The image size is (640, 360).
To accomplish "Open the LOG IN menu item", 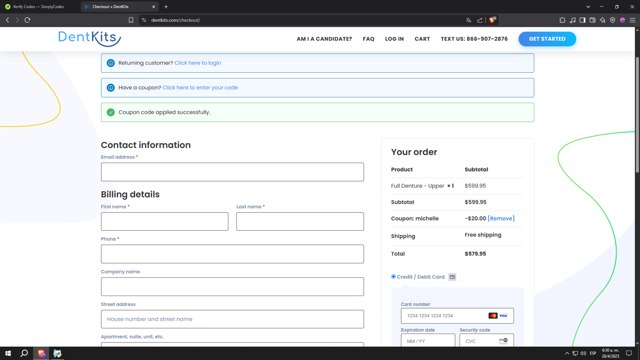I will (394, 39).
